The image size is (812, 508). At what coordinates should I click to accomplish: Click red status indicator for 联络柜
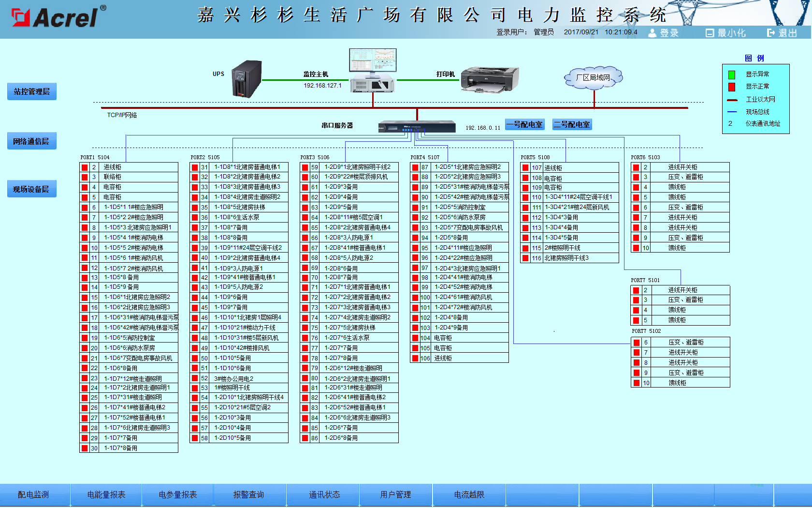click(85, 177)
